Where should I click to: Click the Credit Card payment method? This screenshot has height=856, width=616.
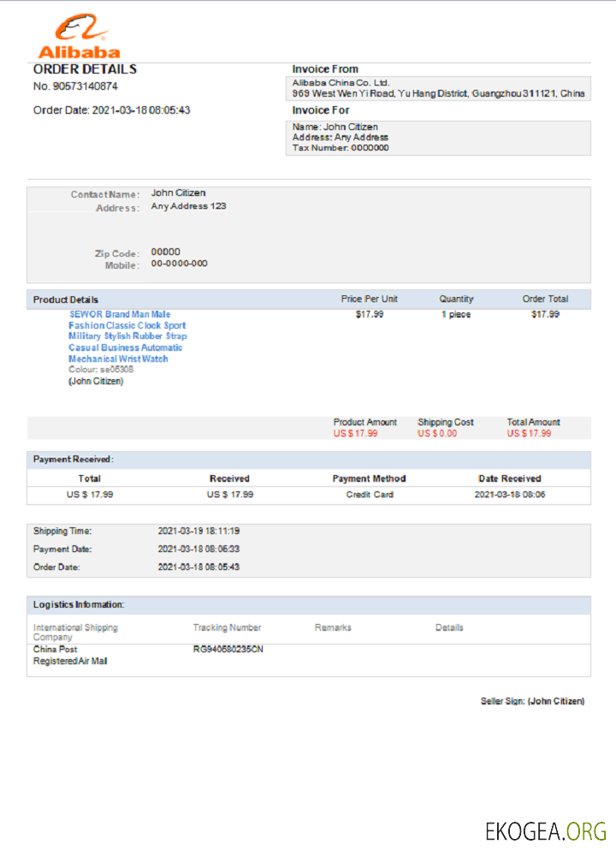tap(370, 495)
